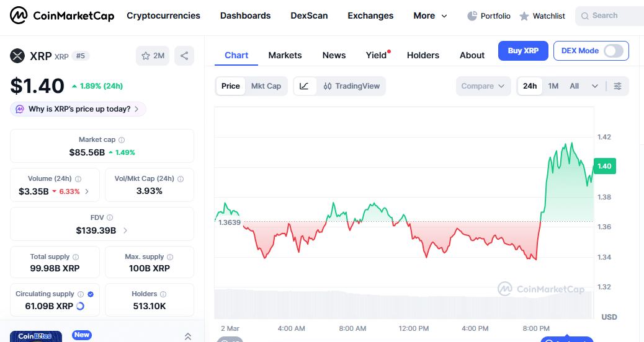Switch to the Holders tab
This screenshot has height=342, width=644.
click(423, 55)
